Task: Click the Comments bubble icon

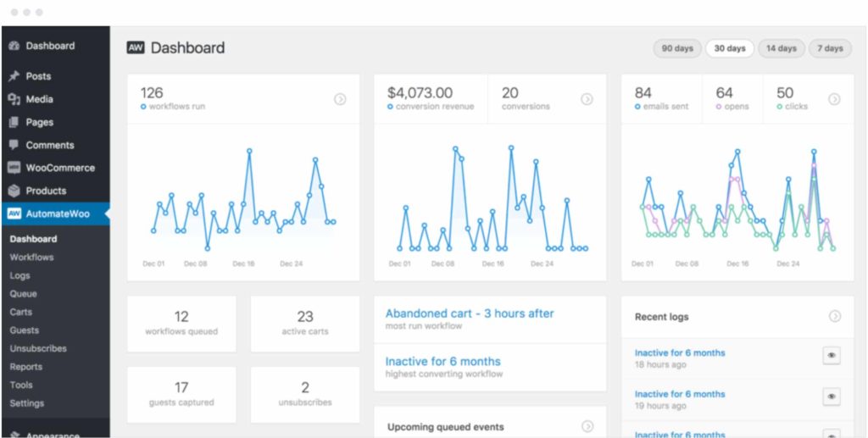Action: point(14,145)
